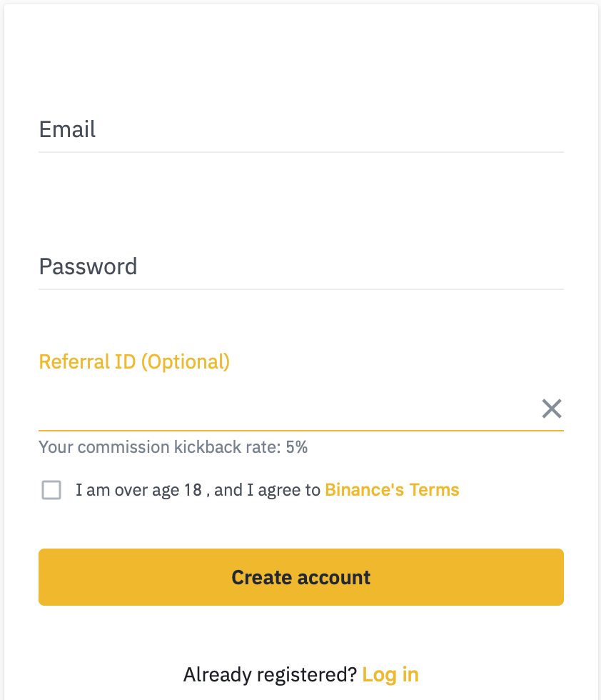
Task: Clear the Referral ID field with the X icon
Action: pyautogui.click(x=552, y=409)
